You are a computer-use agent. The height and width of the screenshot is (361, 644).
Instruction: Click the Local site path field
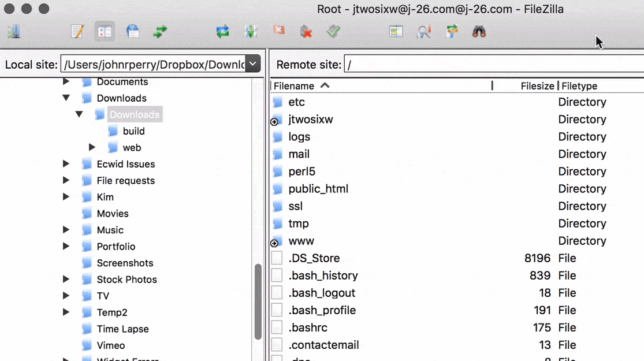(x=153, y=64)
